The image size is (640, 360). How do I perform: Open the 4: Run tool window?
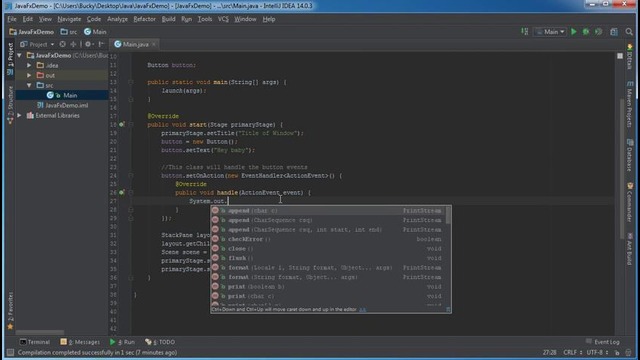click(122, 342)
